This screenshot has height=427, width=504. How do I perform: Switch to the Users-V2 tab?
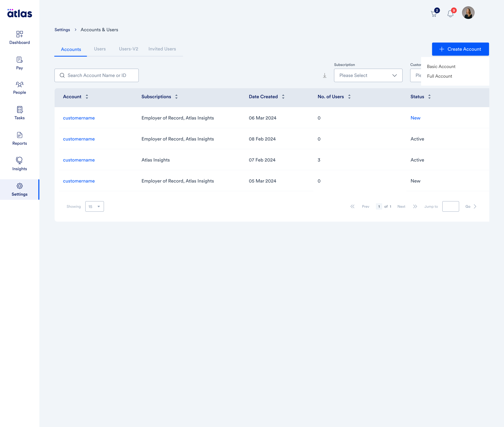click(x=128, y=49)
